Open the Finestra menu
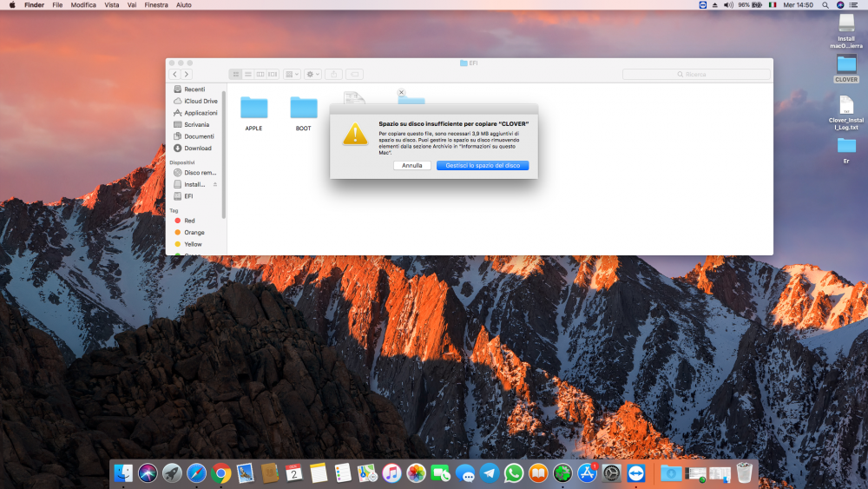This screenshot has width=868, height=489. click(156, 5)
